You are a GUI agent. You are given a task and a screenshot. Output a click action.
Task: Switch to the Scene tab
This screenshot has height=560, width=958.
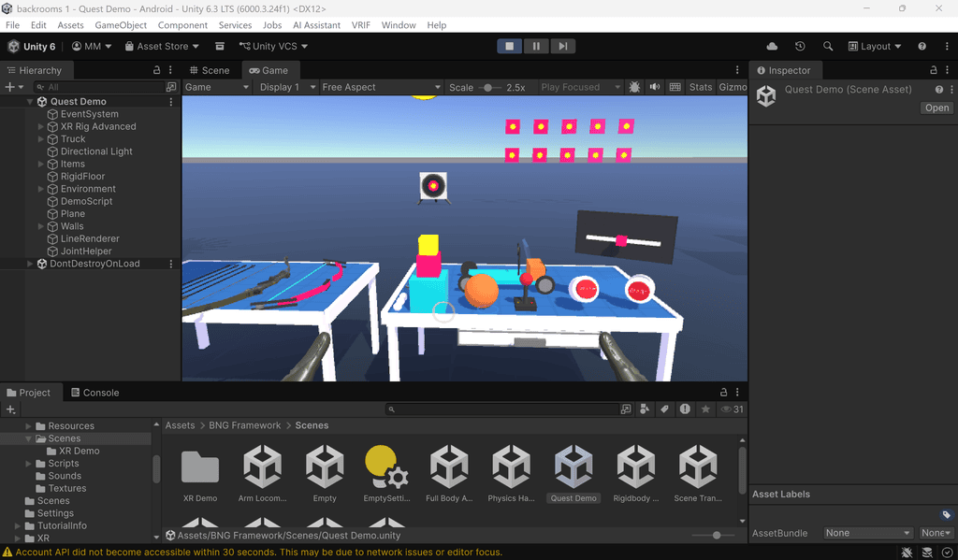click(x=210, y=70)
